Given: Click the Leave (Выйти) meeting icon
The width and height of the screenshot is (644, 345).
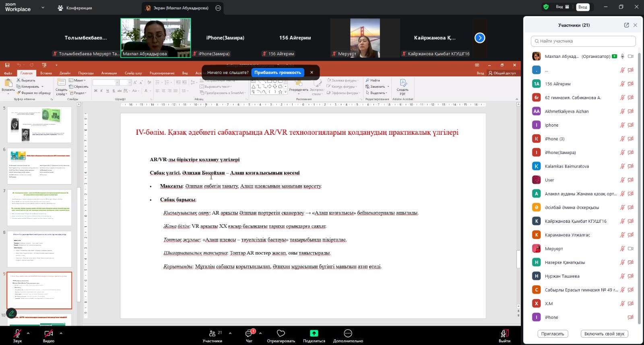Looking at the screenshot, I should click(x=504, y=333).
